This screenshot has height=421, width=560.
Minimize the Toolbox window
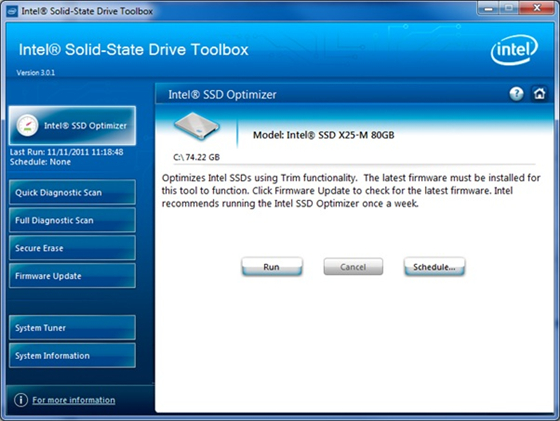pos(488,8)
